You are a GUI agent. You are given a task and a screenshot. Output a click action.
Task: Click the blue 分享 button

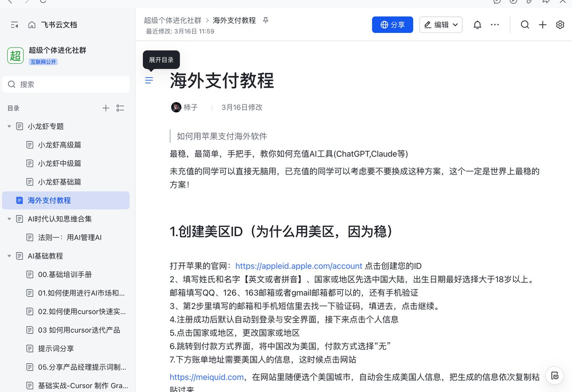coord(392,25)
